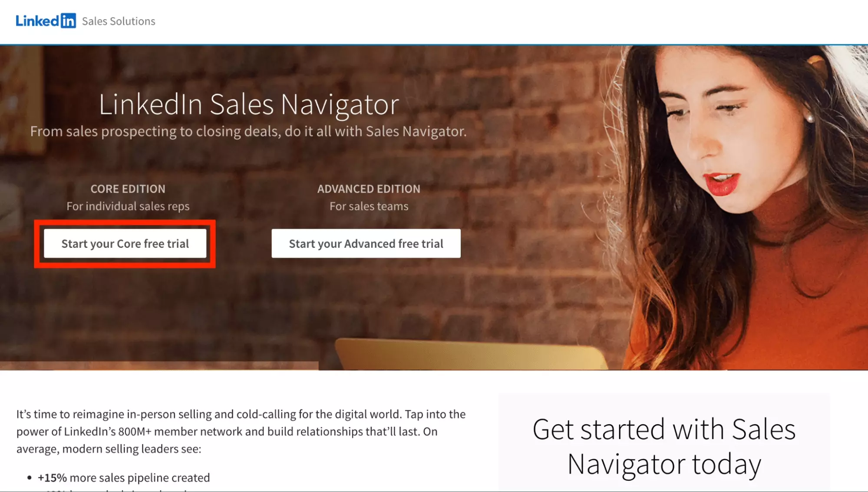The width and height of the screenshot is (868, 492).
Task: Click the paragraph starting 'It's time to reimagine'
Action: pyautogui.click(x=241, y=432)
